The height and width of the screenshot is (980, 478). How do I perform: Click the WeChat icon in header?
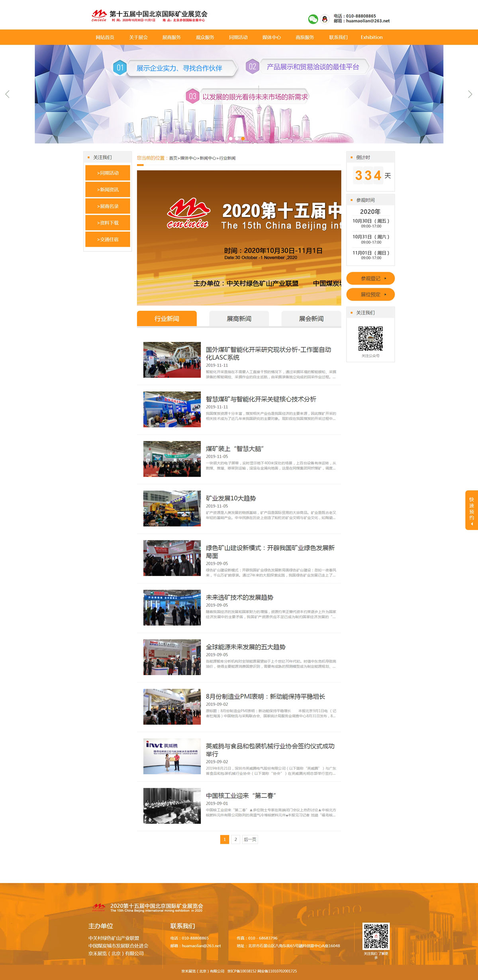pyautogui.click(x=313, y=19)
